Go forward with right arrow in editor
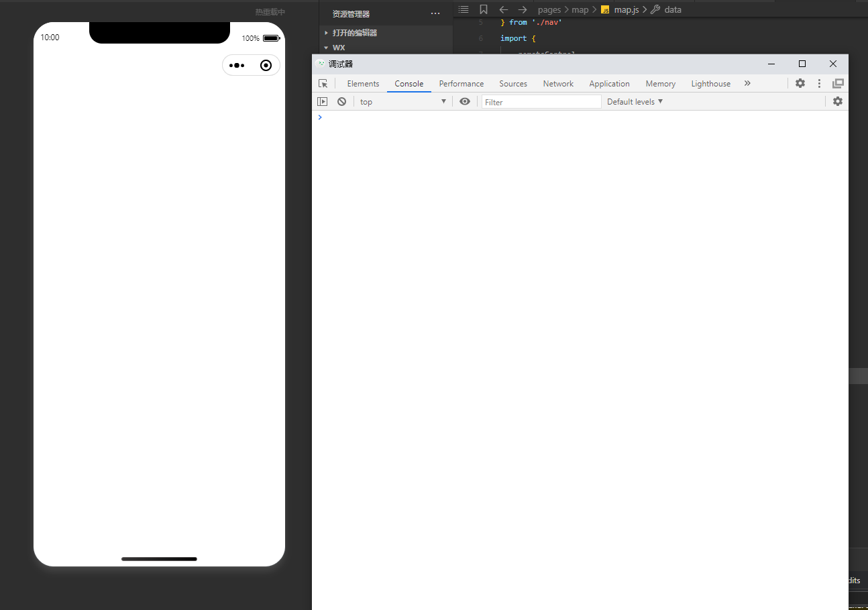This screenshot has width=868, height=610. click(x=523, y=9)
